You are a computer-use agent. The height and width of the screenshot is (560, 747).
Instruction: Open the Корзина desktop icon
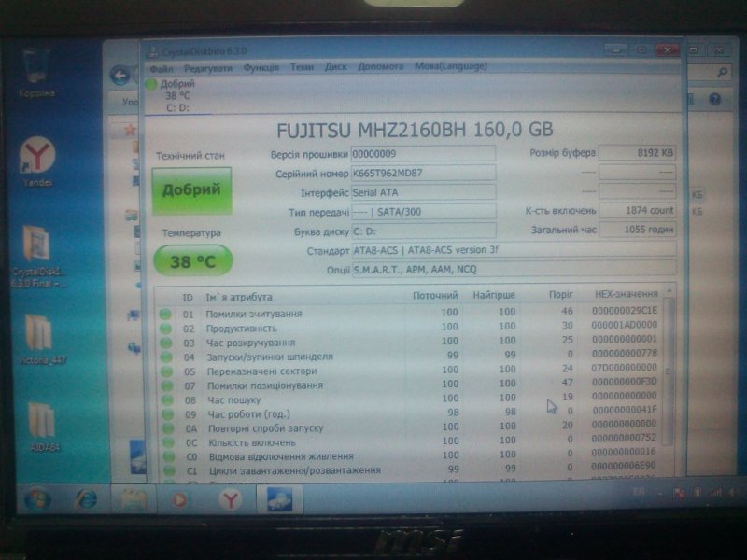tap(35, 71)
